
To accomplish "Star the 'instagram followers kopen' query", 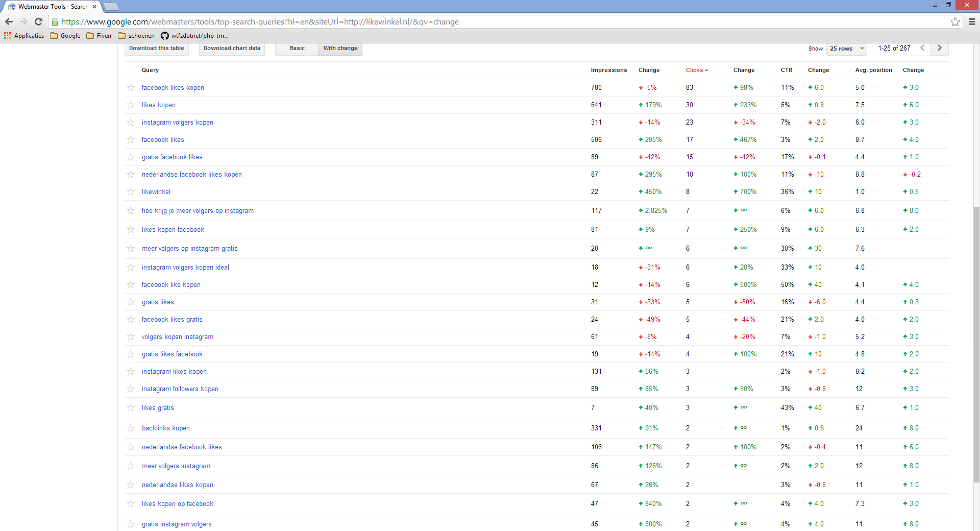I will point(131,389).
